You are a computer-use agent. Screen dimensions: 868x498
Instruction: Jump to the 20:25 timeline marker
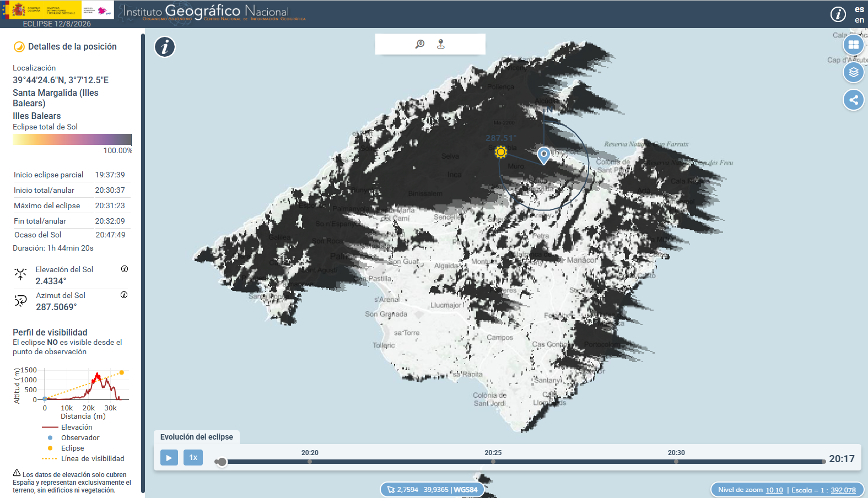[x=493, y=462]
